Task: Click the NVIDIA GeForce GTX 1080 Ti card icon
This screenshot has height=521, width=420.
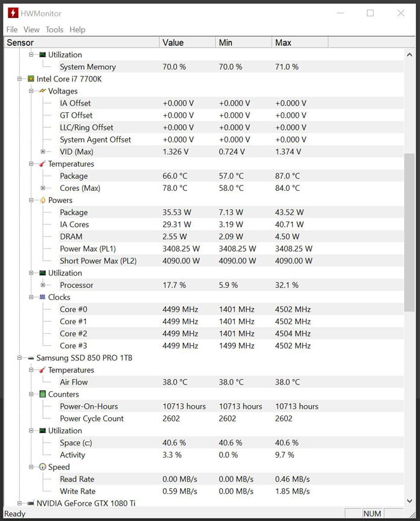Action: 31,503
